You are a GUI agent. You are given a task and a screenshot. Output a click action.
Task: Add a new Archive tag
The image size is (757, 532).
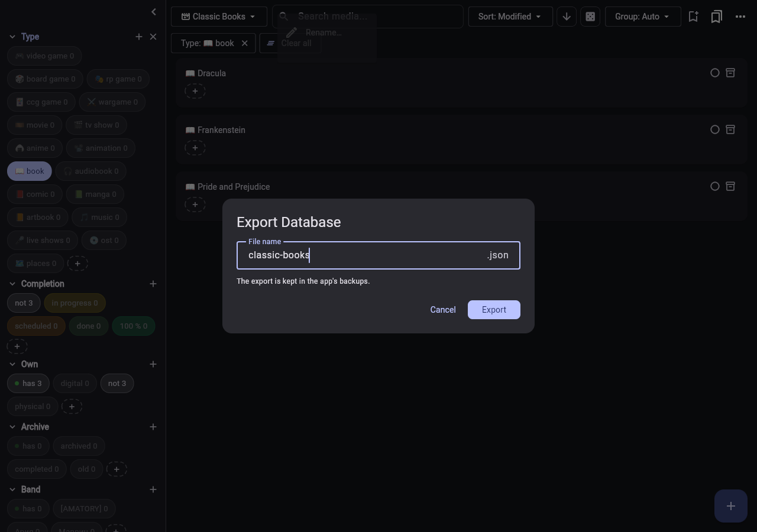(x=153, y=427)
